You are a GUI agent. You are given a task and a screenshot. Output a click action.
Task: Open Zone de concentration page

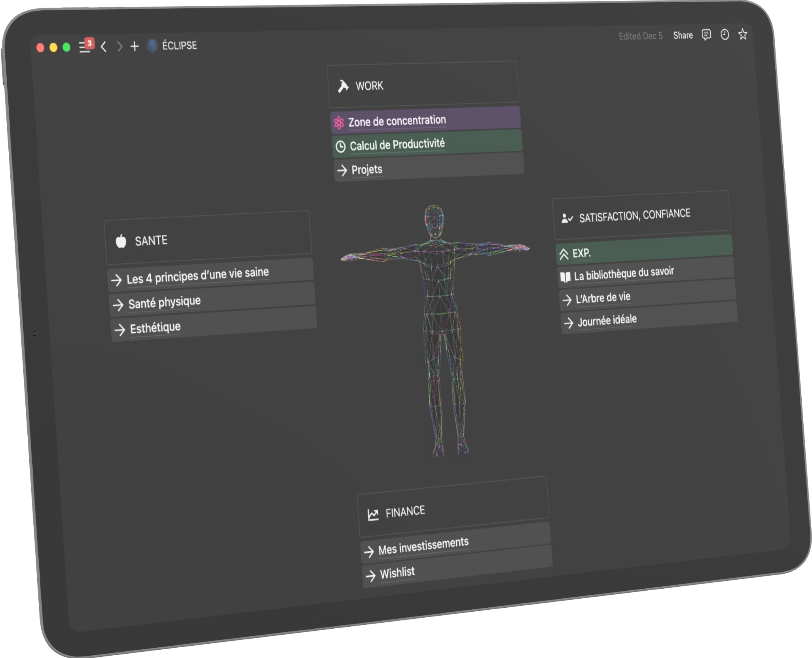pyautogui.click(x=397, y=121)
